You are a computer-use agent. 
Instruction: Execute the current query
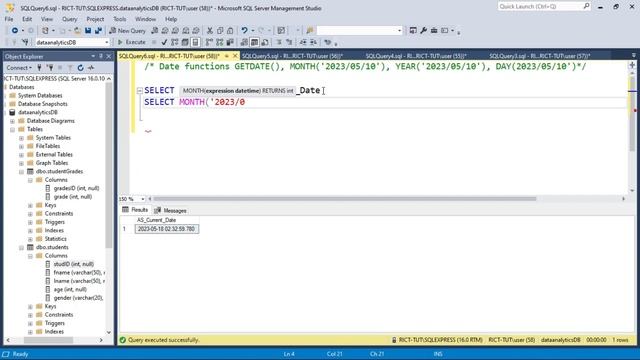click(131, 42)
